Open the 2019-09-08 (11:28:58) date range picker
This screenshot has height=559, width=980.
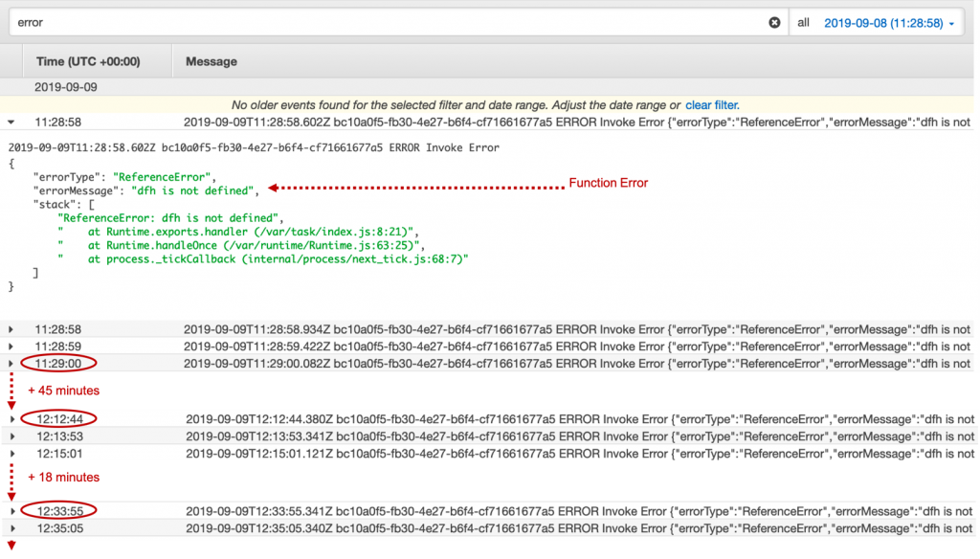click(x=885, y=22)
